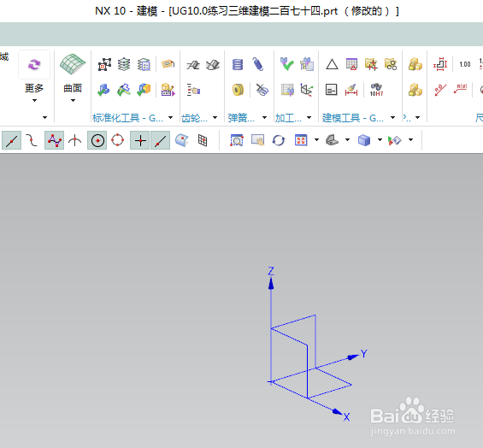Toggle Bounded Grid point snap
Viewport: 483px width, 448px height.
pyautogui.click(x=203, y=140)
